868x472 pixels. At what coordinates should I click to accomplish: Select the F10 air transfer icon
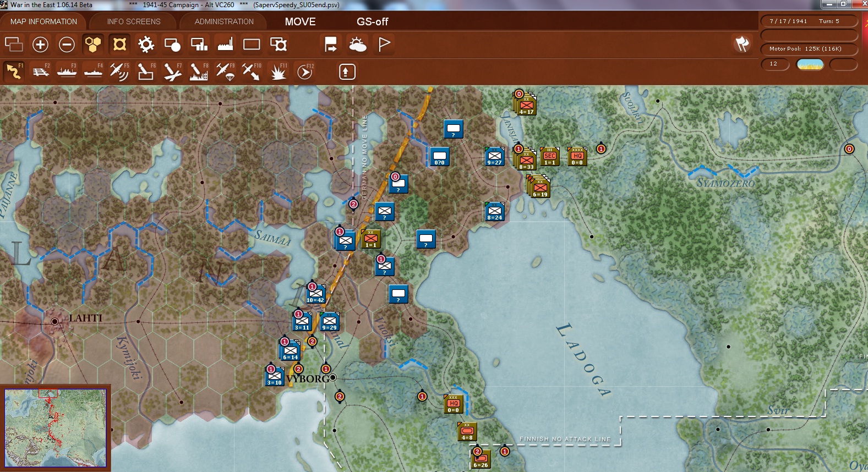pos(252,72)
